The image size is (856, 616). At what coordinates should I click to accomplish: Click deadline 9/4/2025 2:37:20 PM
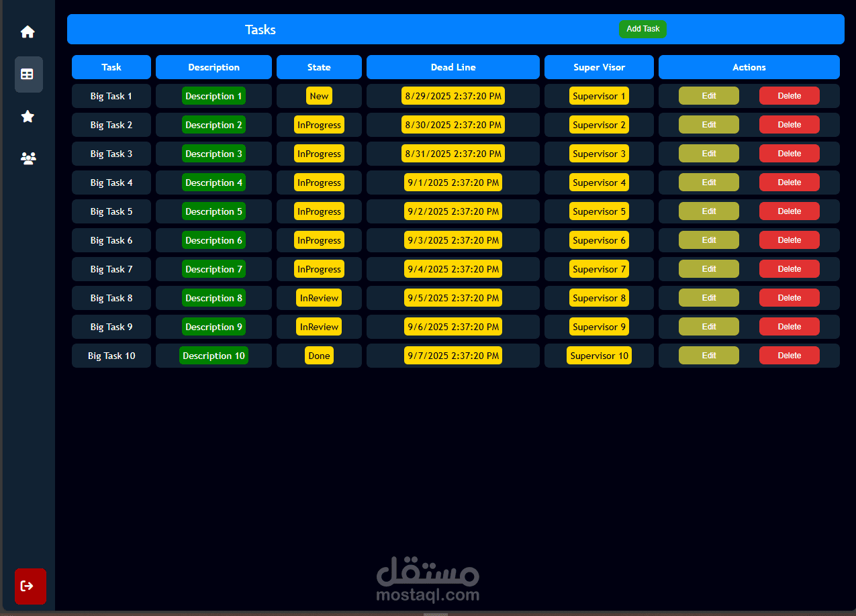pos(453,269)
